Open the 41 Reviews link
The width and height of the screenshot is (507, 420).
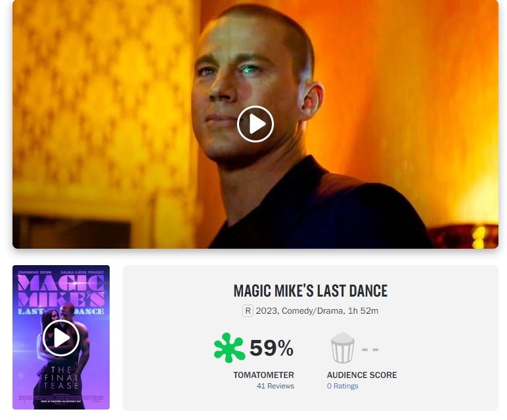point(275,386)
